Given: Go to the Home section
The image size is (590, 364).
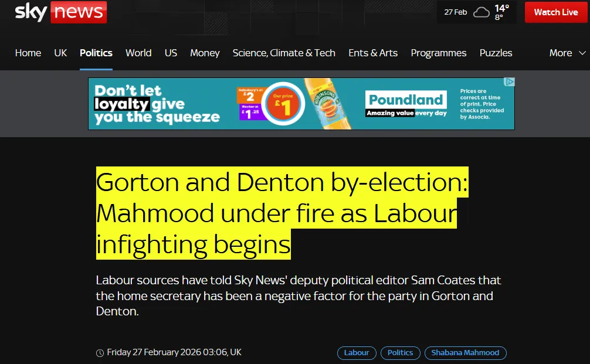Looking at the screenshot, I should (x=28, y=53).
